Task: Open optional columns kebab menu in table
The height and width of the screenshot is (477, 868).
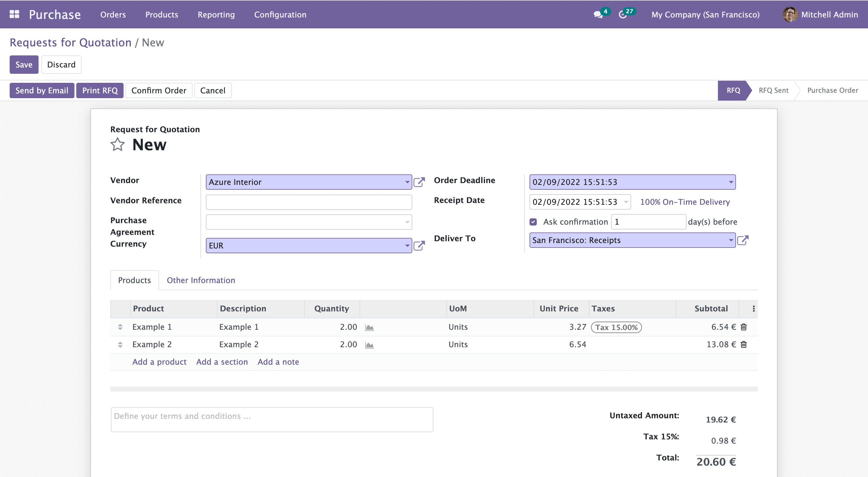Action: (753, 309)
